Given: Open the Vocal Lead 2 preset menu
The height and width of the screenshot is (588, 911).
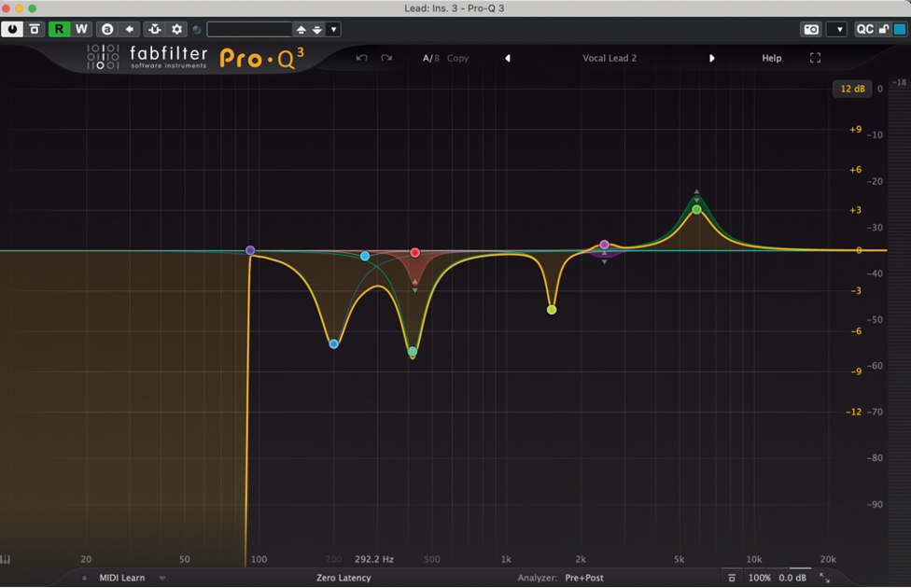Looking at the screenshot, I should (610, 58).
